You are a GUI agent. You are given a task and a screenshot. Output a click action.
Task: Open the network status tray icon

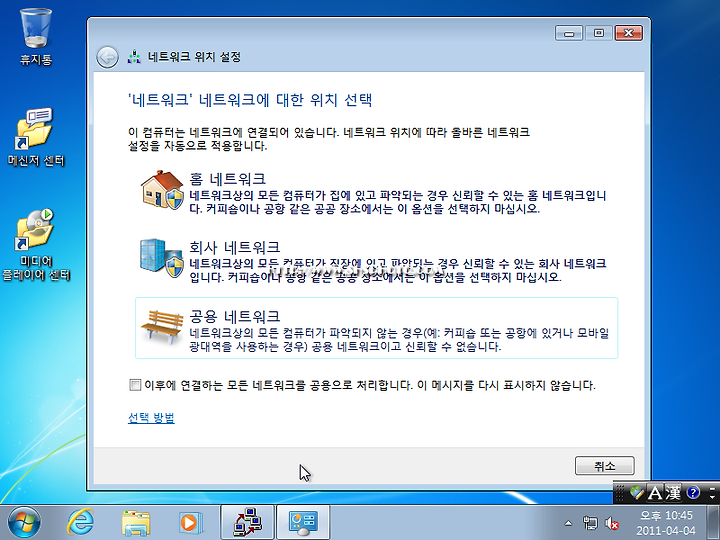coord(590,523)
